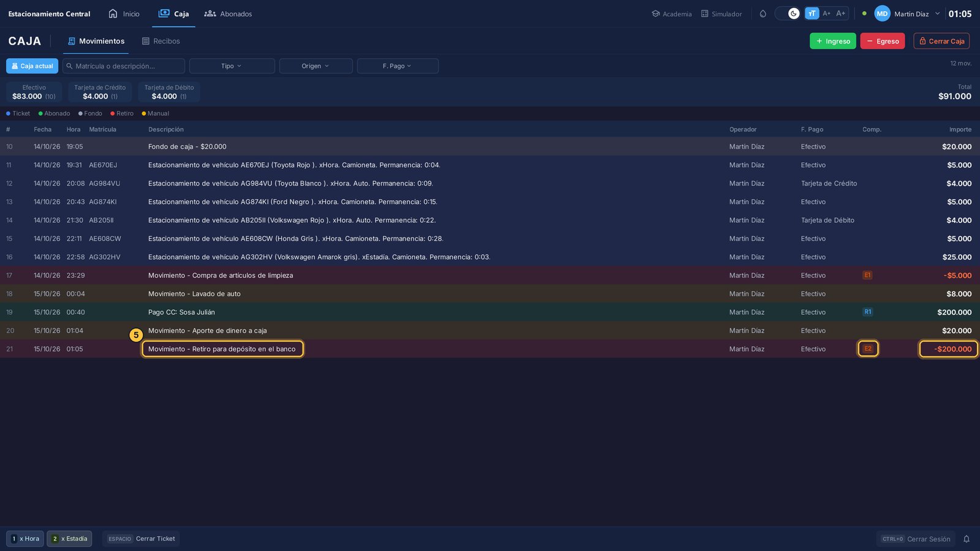Select the largest A+ text size
Screen dimensions: 980x551
pyautogui.click(x=841, y=13)
